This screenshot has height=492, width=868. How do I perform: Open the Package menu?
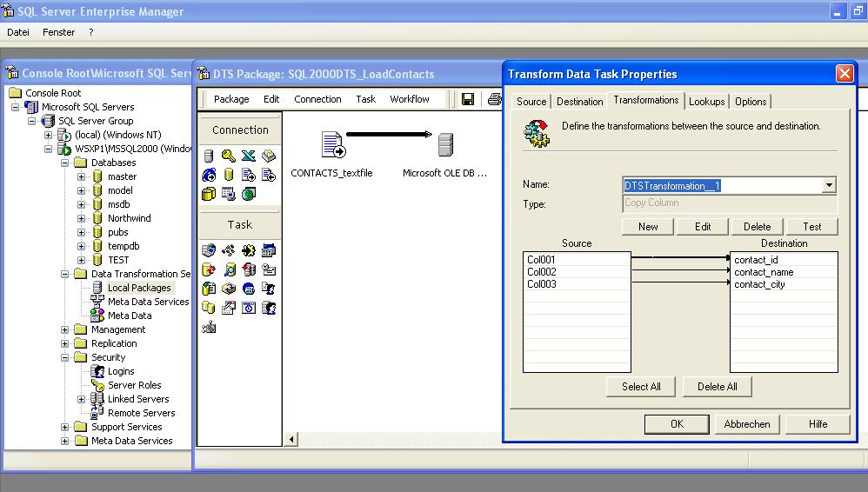point(231,99)
